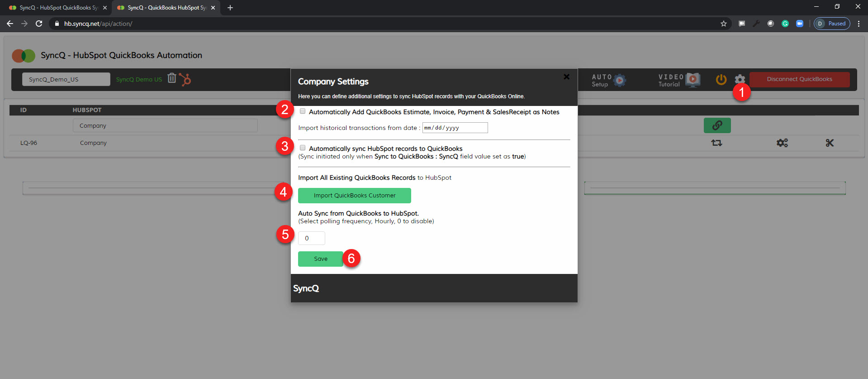Click the sync arrows icon for LQ-96

(716, 143)
